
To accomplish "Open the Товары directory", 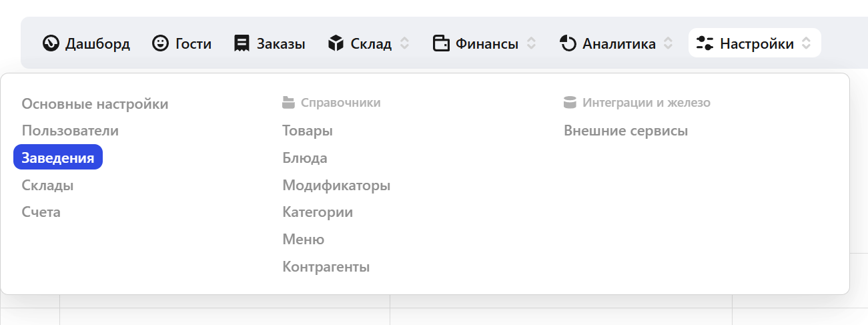I will [308, 131].
